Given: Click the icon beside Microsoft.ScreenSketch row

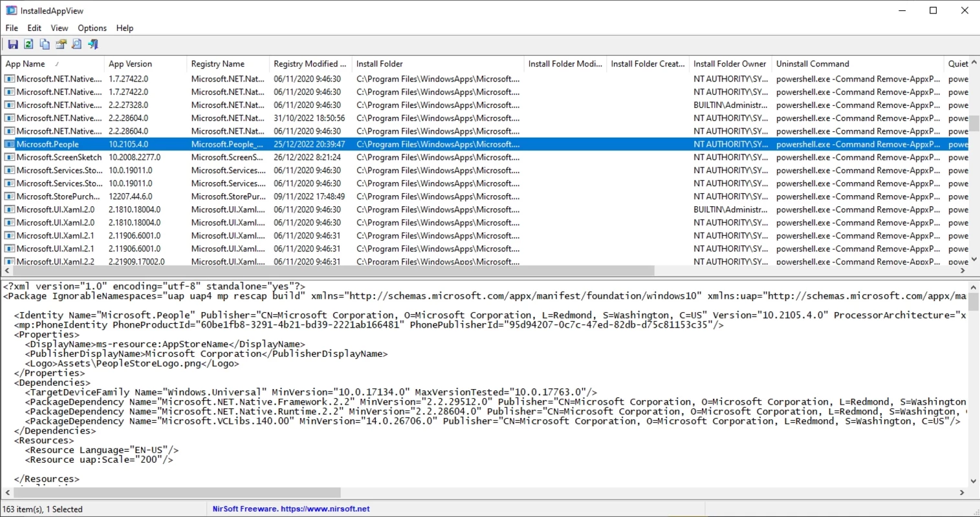Looking at the screenshot, I should [x=10, y=157].
